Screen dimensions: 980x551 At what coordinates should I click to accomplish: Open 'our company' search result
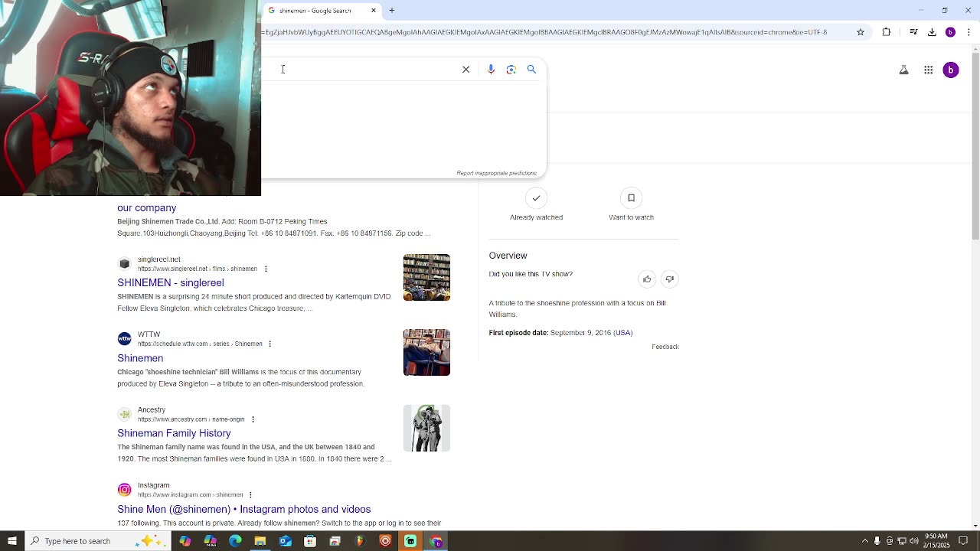point(146,208)
